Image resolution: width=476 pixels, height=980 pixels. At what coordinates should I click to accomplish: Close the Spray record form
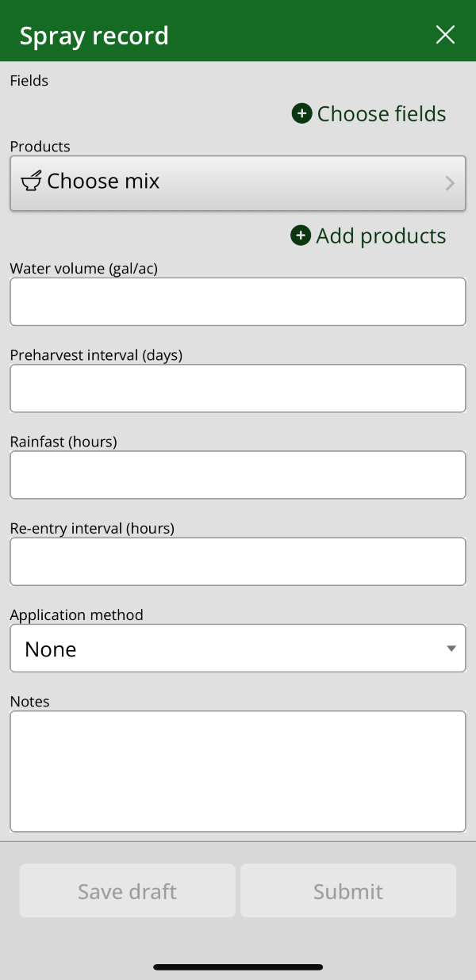(x=445, y=35)
